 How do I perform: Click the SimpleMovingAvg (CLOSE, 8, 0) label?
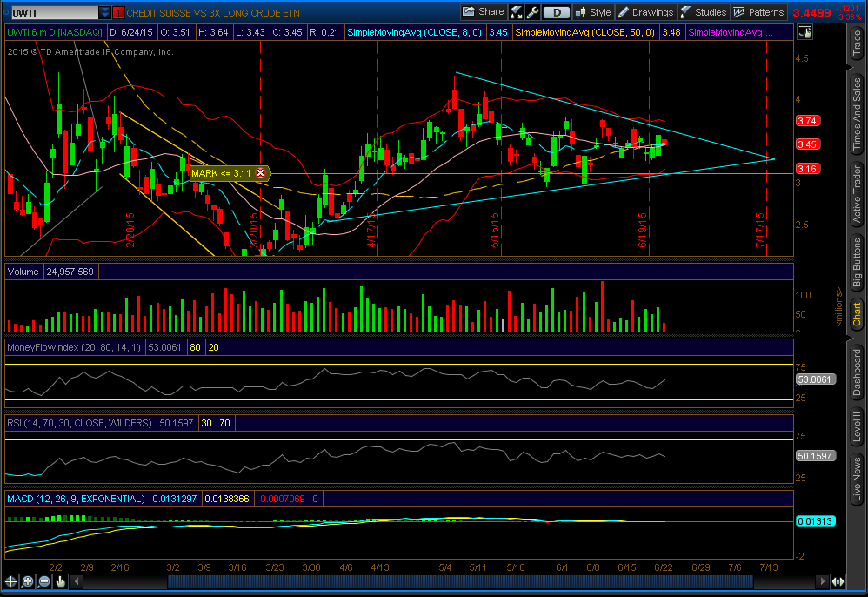pos(414,33)
